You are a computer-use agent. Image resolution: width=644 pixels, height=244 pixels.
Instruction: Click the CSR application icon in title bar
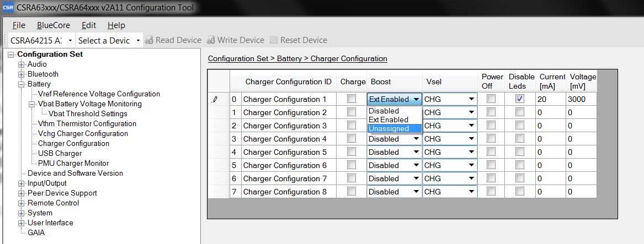[x=8, y=8]
